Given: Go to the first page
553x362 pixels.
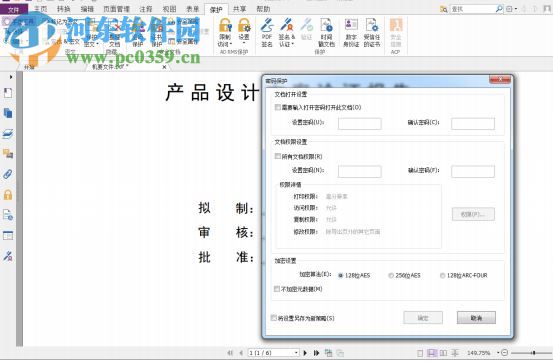Looking at the screenshot, I should pos(230,352).
